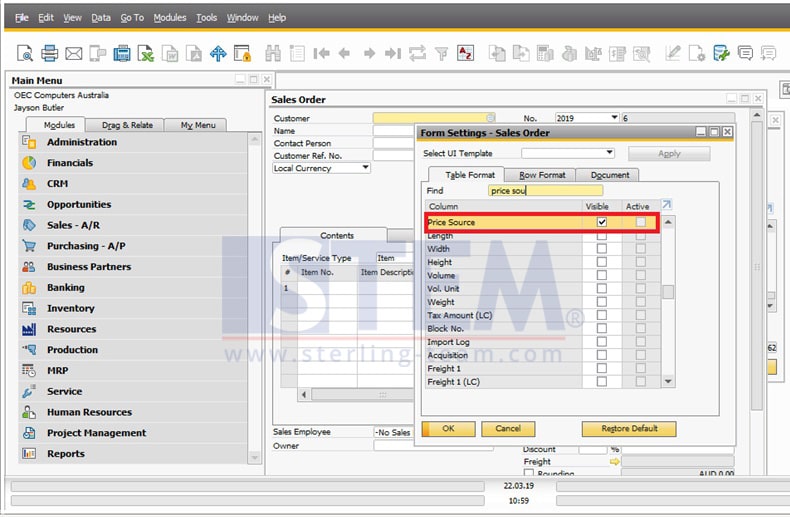Click the Restore Default button
Screen dimensions: 790x517
(629, 428)
